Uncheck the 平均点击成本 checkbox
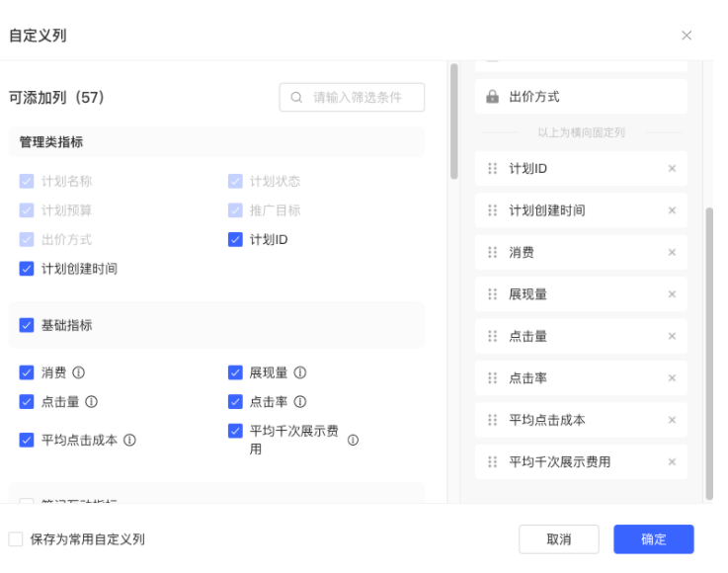Image resolution: width=728 pixels, height=573 pixels. pos(27,440)
